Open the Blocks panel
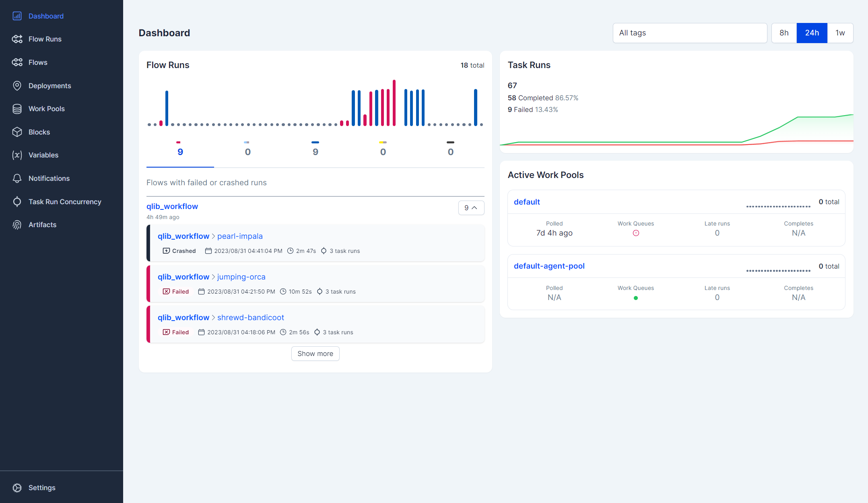 click(x=39, y=132)
